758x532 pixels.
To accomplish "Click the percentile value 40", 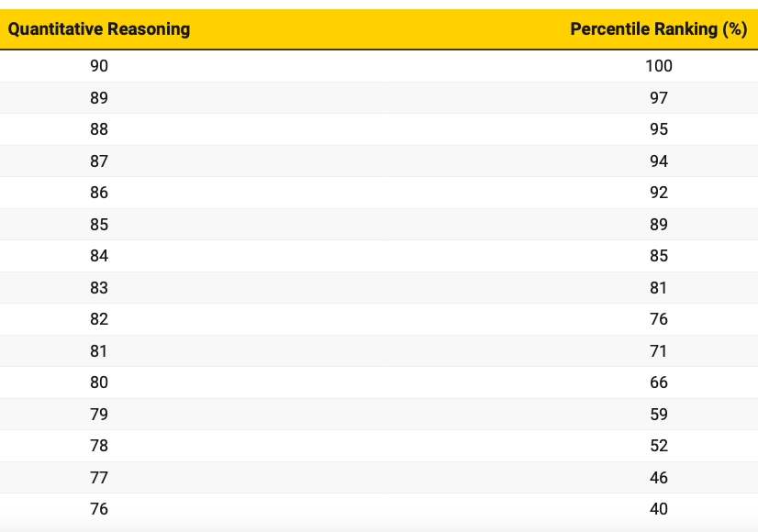I will (x=658, y=509).
